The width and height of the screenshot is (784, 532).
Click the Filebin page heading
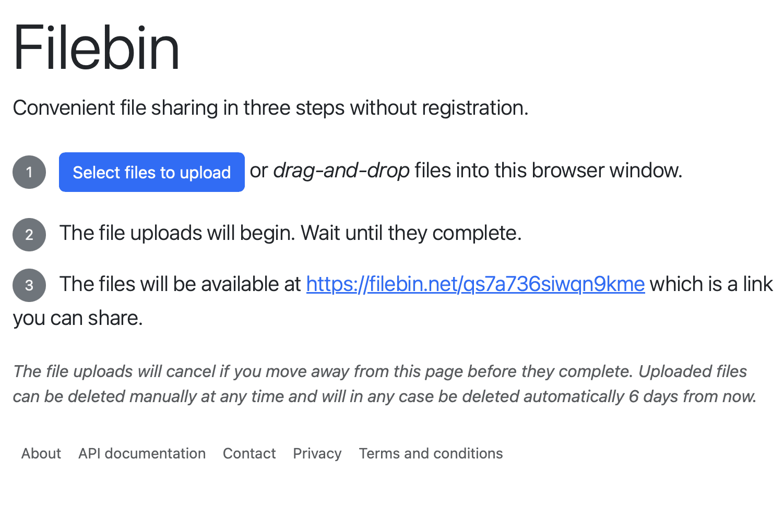(x=97, y=48)
